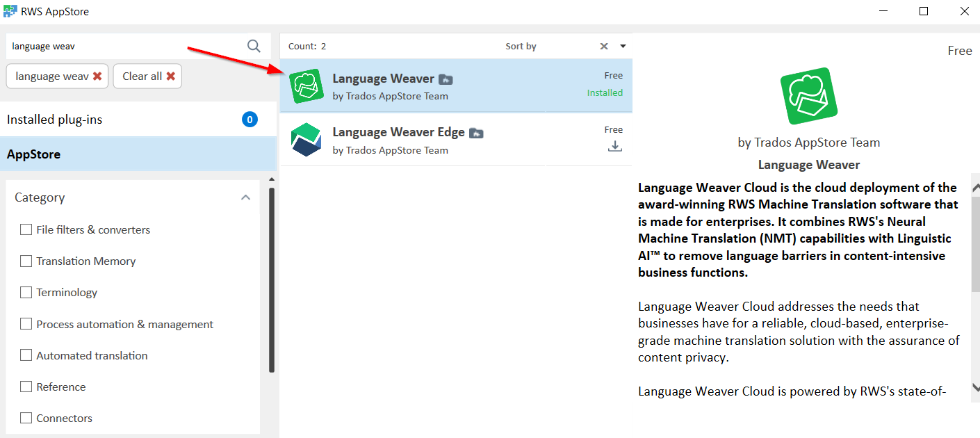Maximize the RWS AppStore window
Image resolution: width=980 pixels, height=438 pixels.
pos(924,11)
